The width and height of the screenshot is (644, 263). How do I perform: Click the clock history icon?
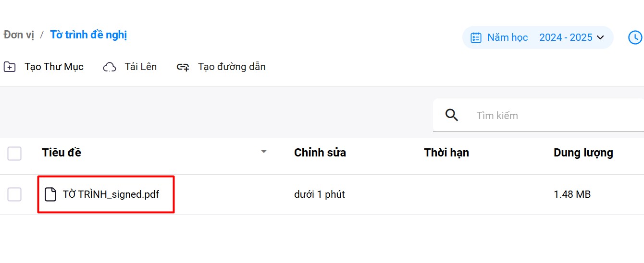click(635, 37)
